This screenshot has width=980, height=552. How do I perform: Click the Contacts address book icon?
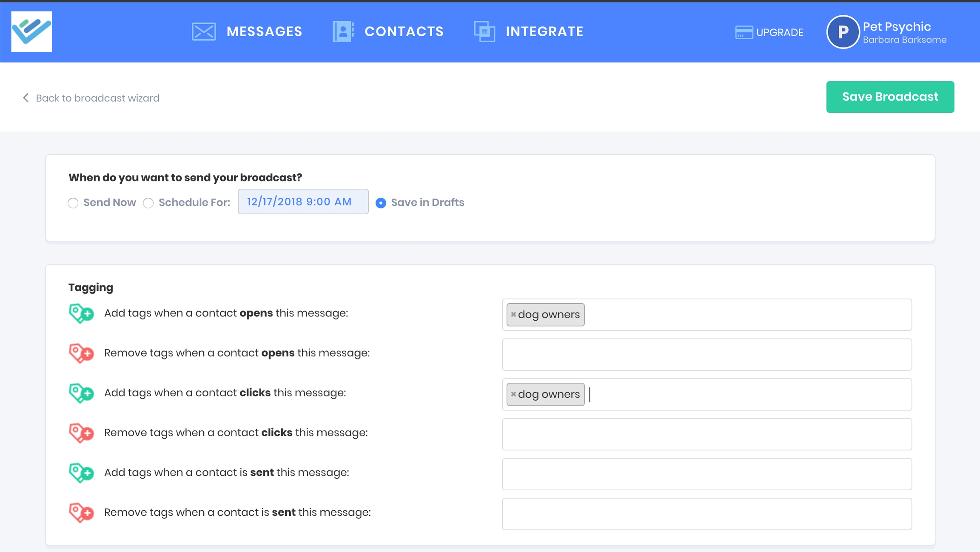click(343, 31)
